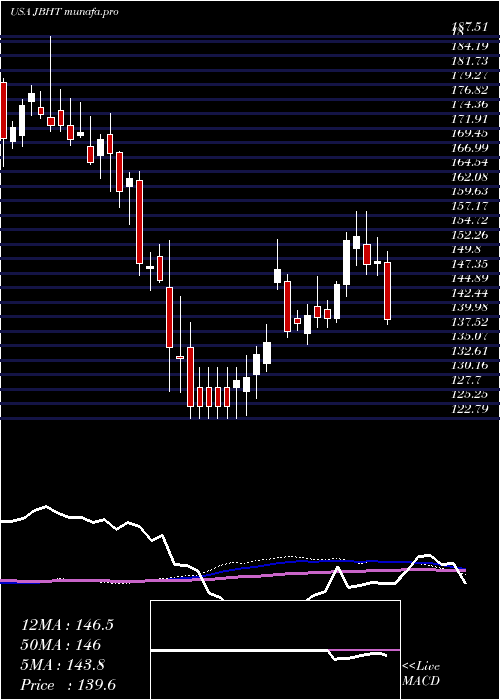Select the 137.52 price axis label
Image resolution: width=500 pixels, height=700 pixels.
[x=470, y=321]
